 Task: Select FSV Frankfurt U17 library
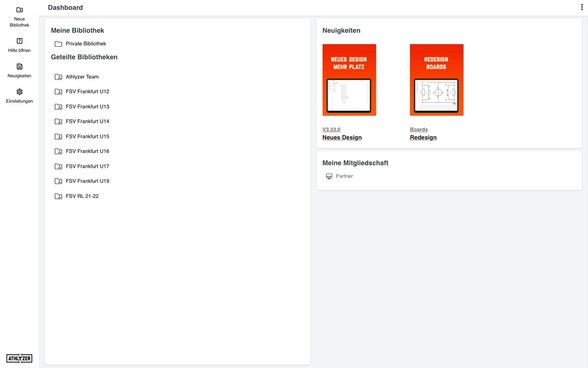pos(87,166)
